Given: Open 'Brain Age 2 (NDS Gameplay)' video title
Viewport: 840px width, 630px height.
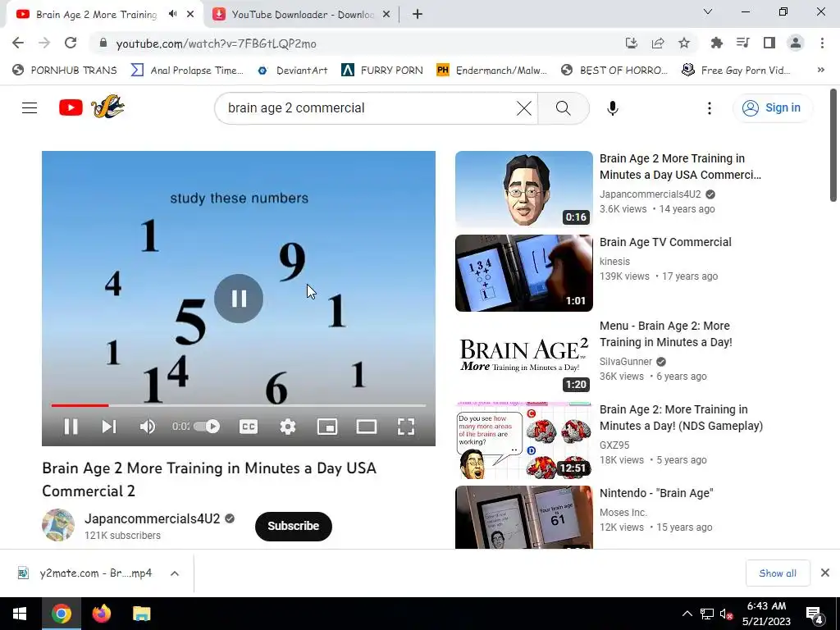Looking at the screenshot, I should click(x=682, y=418).
